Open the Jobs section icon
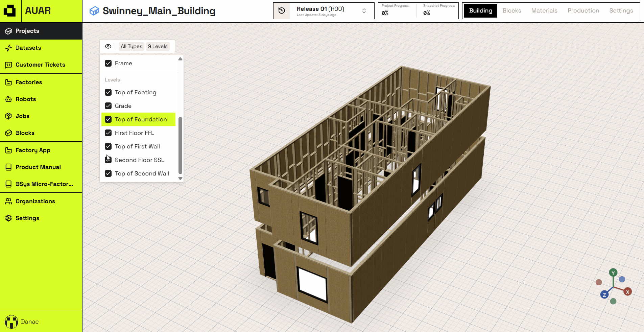644x332 pixels. click(x=8, y=116)
